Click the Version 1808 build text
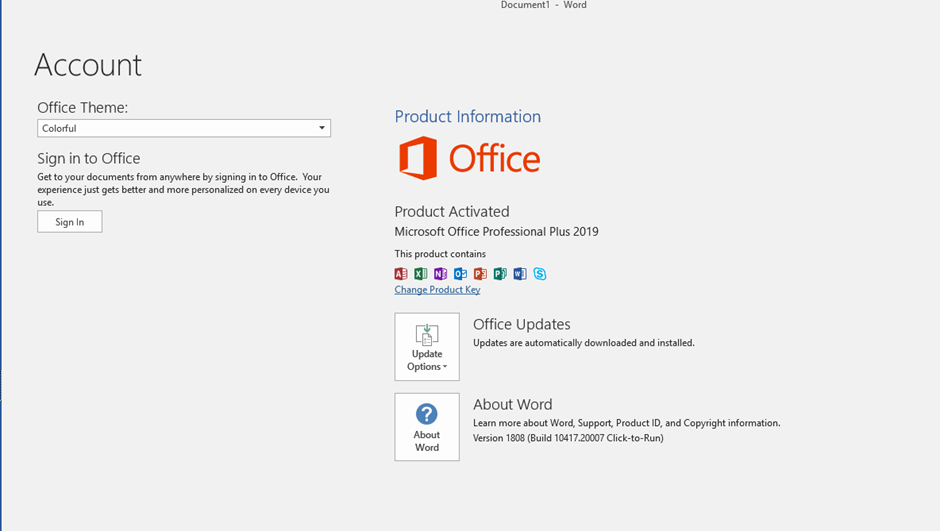 (567, 438)
